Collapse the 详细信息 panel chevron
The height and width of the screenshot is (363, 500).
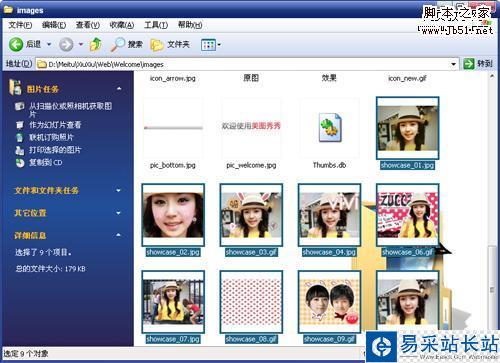point(118,235)
